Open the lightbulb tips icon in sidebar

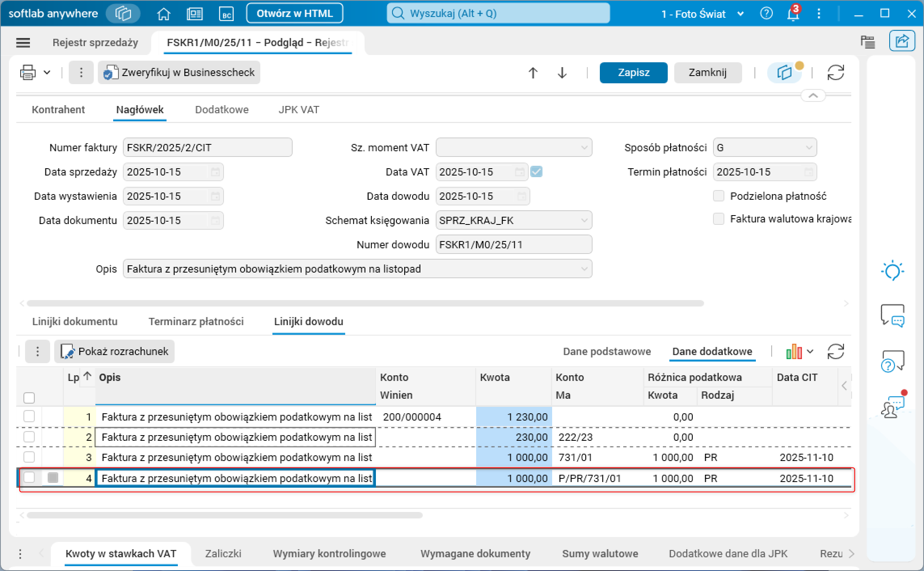pos(892,271)
